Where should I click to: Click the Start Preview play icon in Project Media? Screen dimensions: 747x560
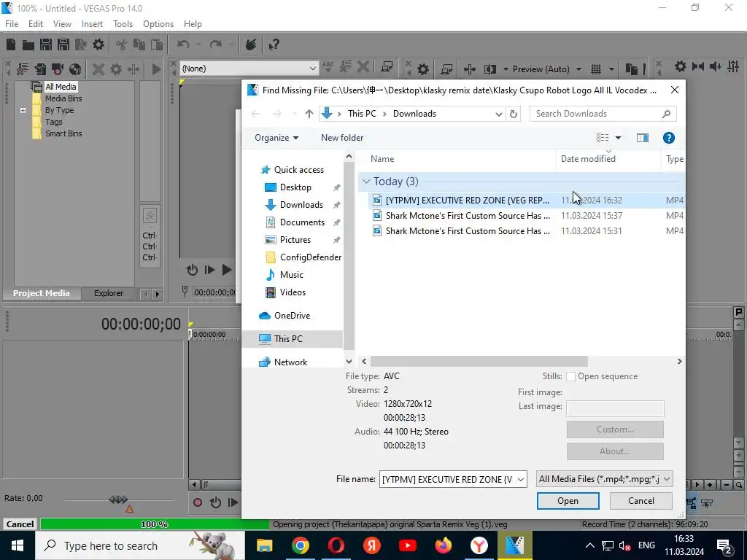point(156,69)
